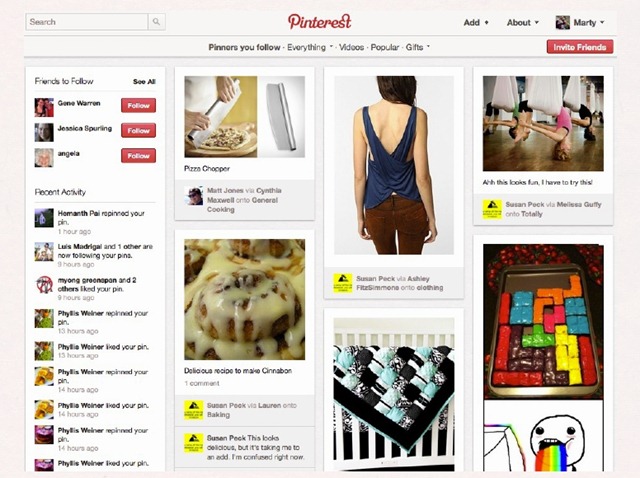Switch to Popular feed
The height and width of the screenshot is (478, 640).
(x=384, y=47)
